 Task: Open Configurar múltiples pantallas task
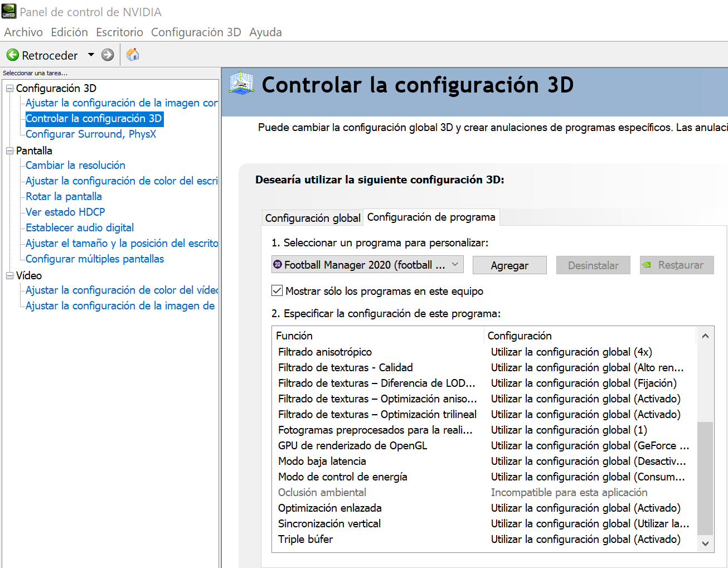[x=95, y=259]
